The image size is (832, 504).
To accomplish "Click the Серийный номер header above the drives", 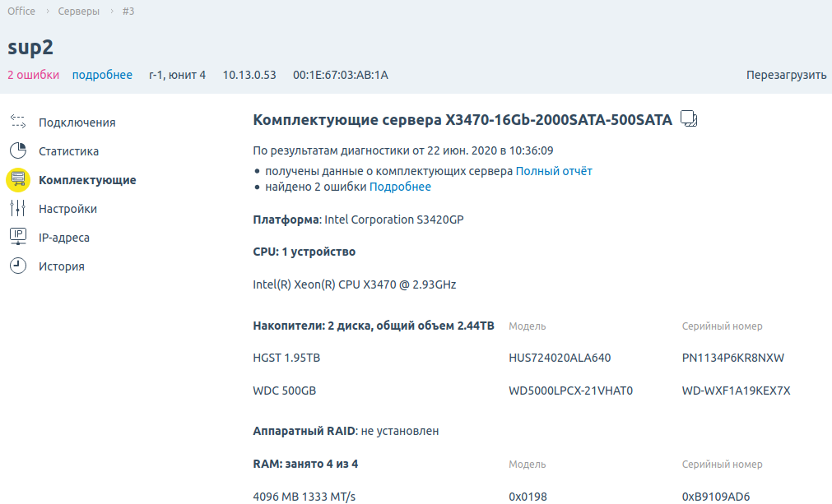I will pos(723,326).
